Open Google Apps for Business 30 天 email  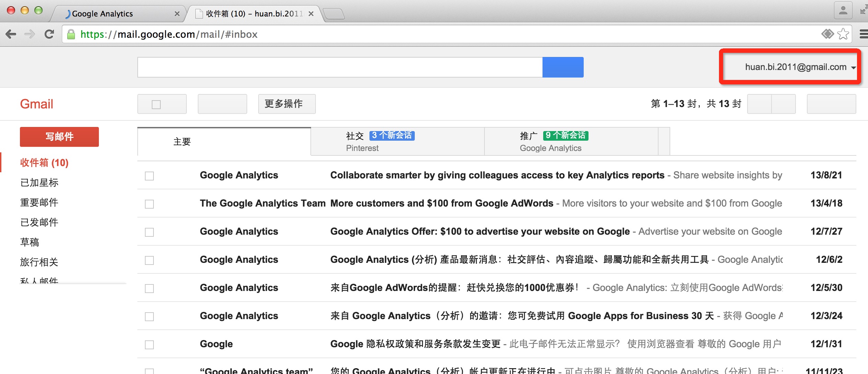pos(497,316)
